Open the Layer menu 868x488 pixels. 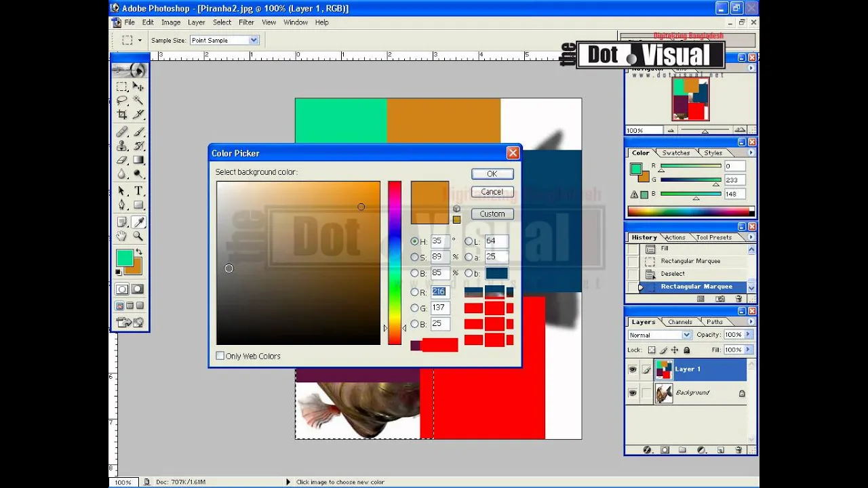tap(197, 22)
